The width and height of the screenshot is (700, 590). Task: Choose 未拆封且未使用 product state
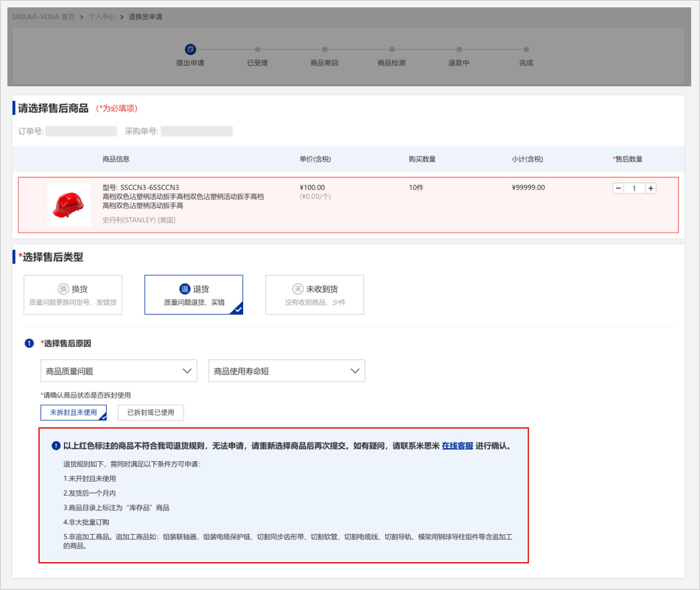[x=73, y=412]
